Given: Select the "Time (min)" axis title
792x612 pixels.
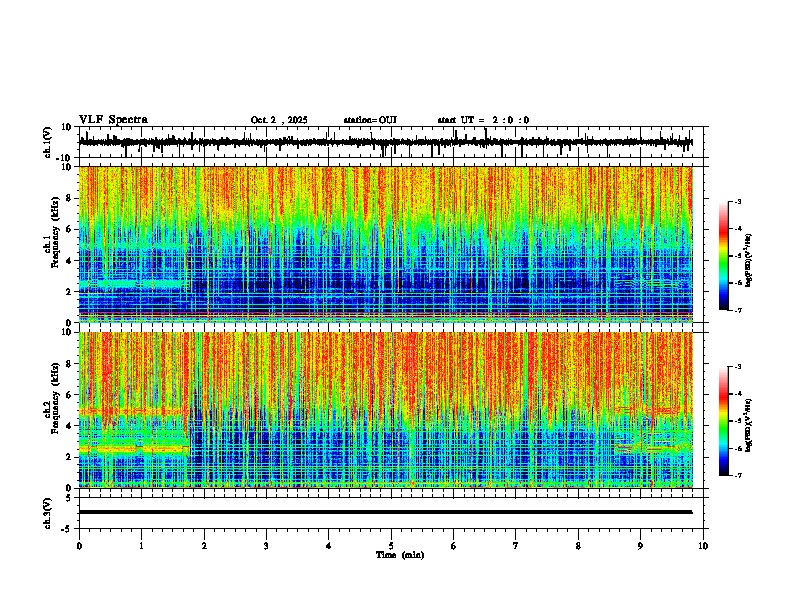Looking at the screenshot, I should tap(400, 555).
